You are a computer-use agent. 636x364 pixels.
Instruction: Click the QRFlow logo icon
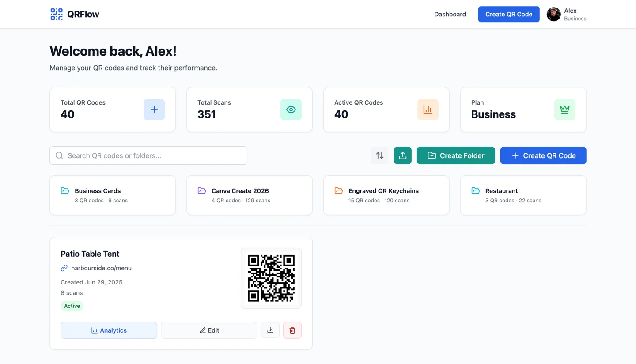click(x=57, y=14)
